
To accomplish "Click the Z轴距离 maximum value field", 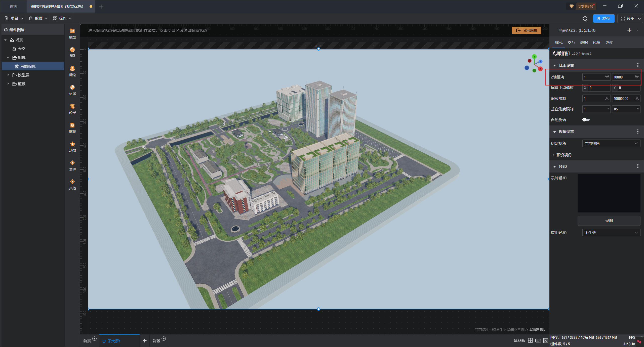I will click(623, 77).
